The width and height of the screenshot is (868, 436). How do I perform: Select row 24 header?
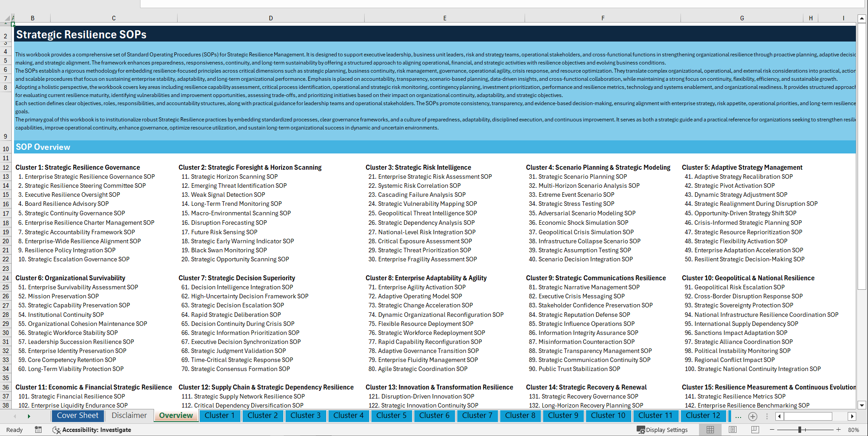point(6,278)
